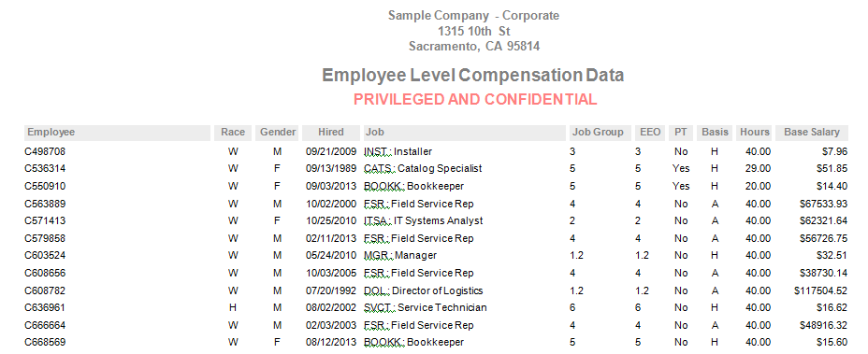Click the DOL: Director of Logistics job
Image resolution: width=868 pixels, height=354 pixels.
(424, 290)
